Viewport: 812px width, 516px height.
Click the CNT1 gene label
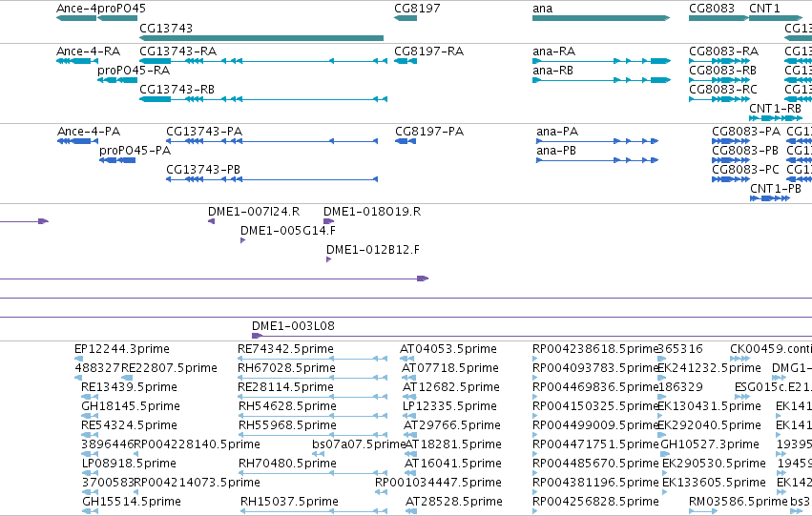(764, 9)
